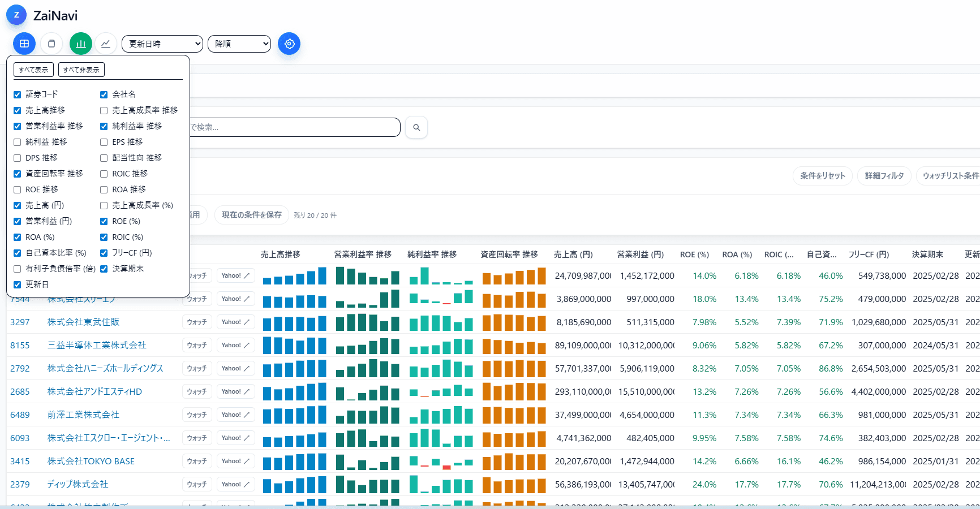
Task: Switch to the line chart icon
Action: pos(106,44)
